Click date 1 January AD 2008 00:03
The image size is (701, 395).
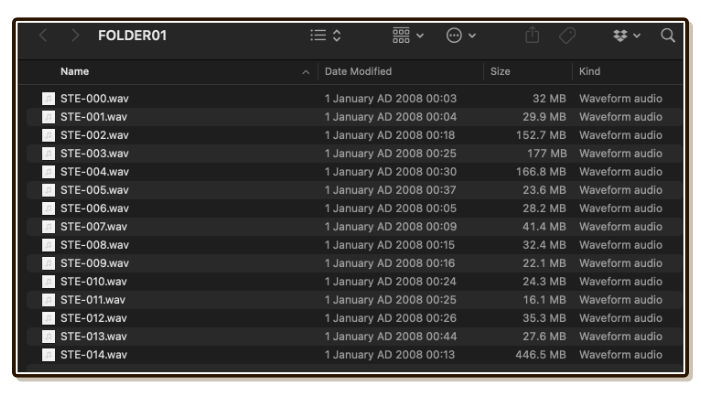(391, 98)
